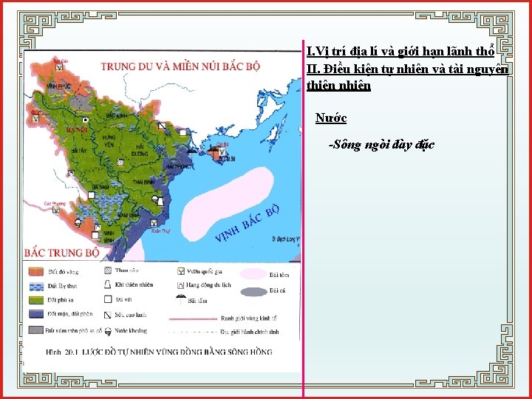Click the Đất lầy thụt blue dashed swatch
The width and height of the screenshot is (532, 399).
(36, 287)
